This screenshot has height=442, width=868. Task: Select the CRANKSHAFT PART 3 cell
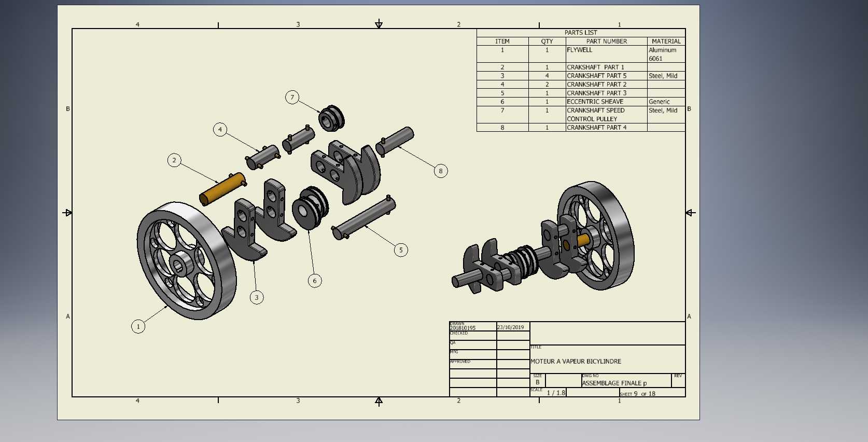pos(607,93)
